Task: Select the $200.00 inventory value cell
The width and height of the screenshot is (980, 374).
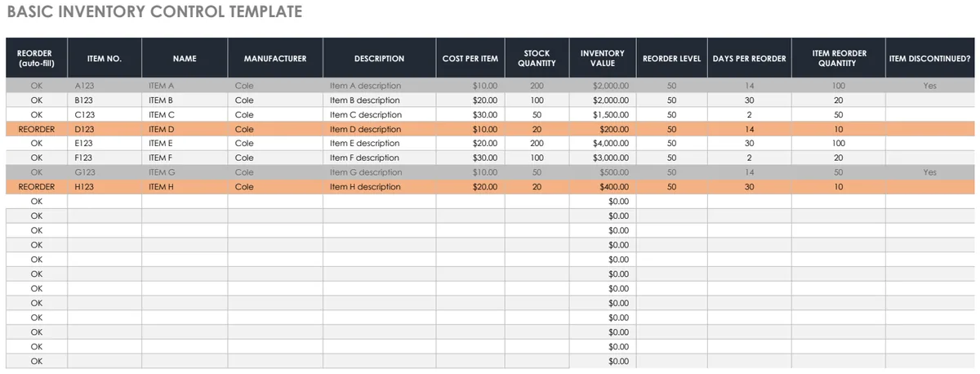Action: point(602,129)
